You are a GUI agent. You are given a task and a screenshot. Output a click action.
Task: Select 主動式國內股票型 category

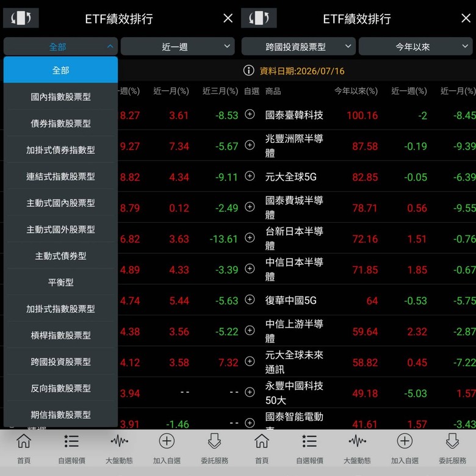[x=60, y=203]
